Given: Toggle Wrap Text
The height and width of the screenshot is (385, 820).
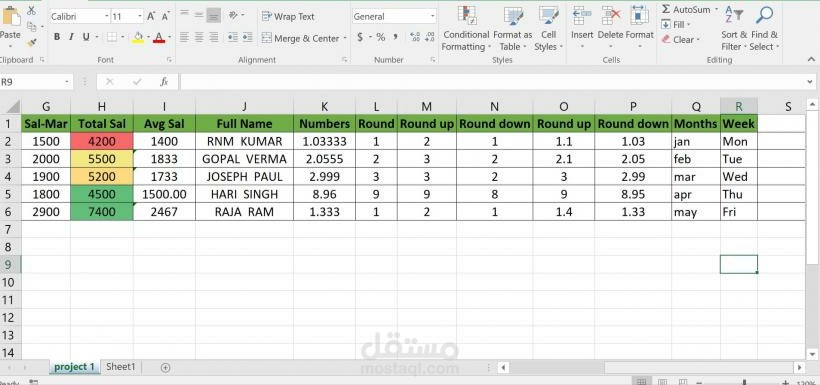Looking at the screenshot, I should 288,16.
